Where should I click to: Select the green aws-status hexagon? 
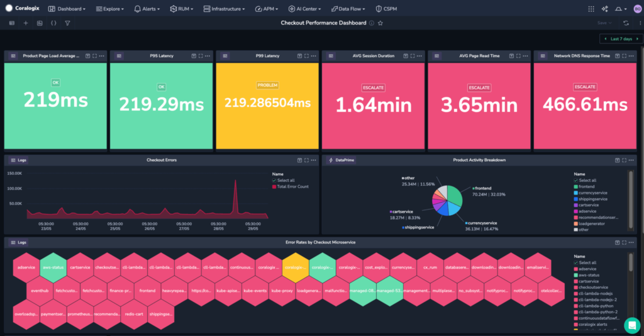(53, 267)
